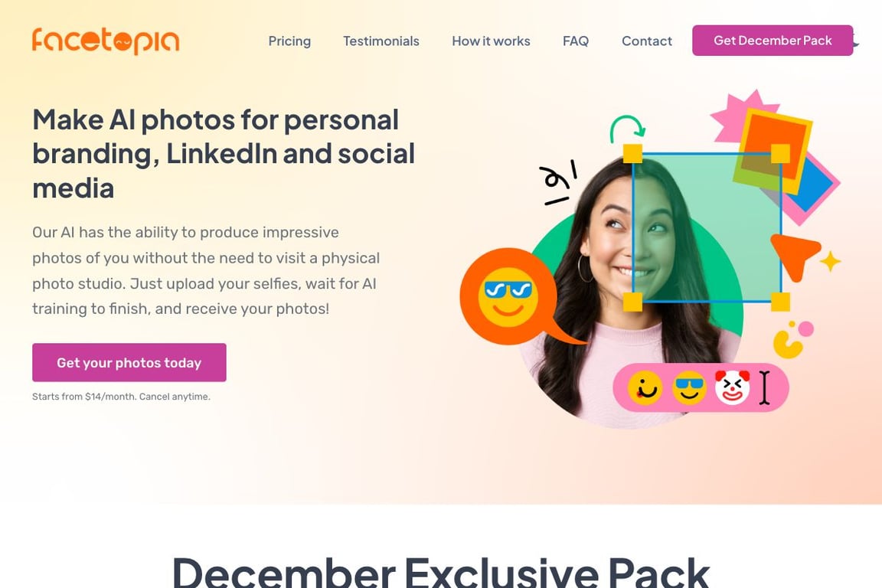
Task: Click Get your photos today button
Action: pyautogui.click(x=129, y=362)
